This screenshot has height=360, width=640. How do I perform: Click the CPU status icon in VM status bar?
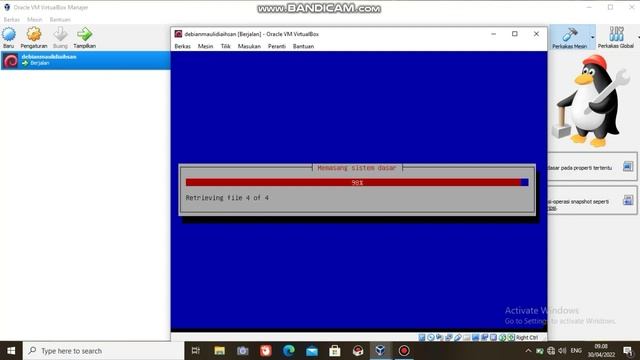[x=493, y=338]
